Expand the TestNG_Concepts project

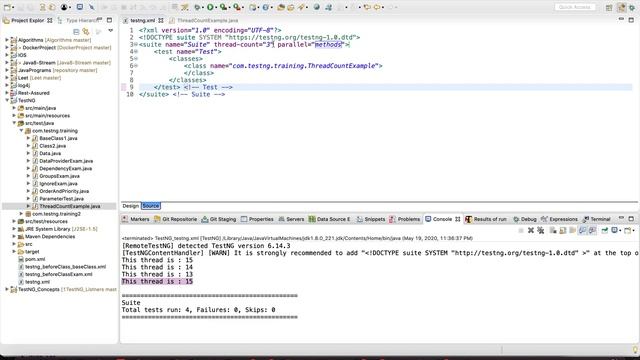7,289
